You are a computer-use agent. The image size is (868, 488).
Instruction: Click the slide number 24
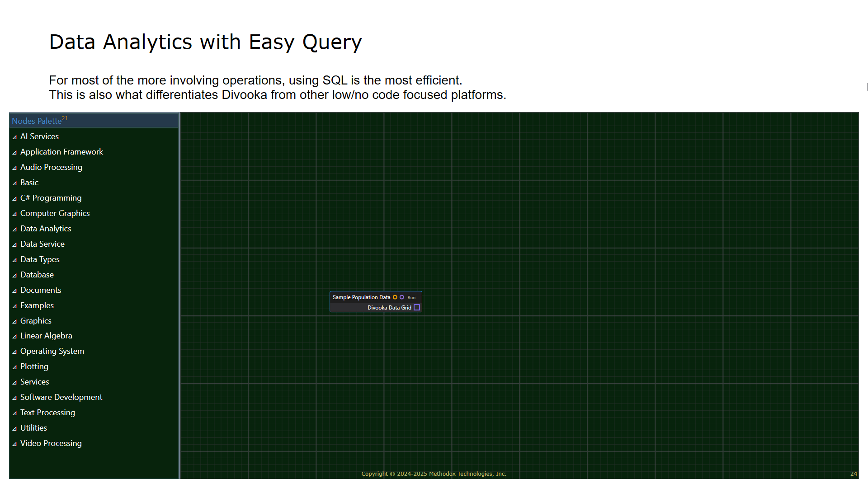(854, 474)
